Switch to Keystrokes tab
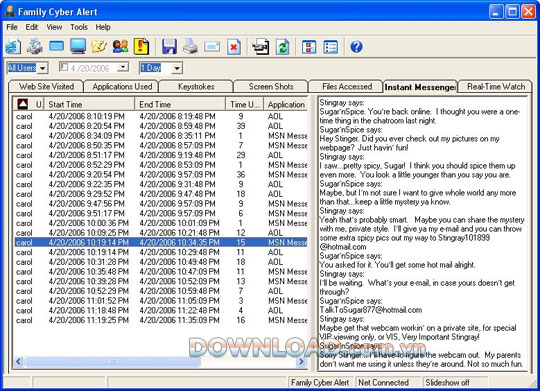This screenshot has width=540, height=391. 196,86
